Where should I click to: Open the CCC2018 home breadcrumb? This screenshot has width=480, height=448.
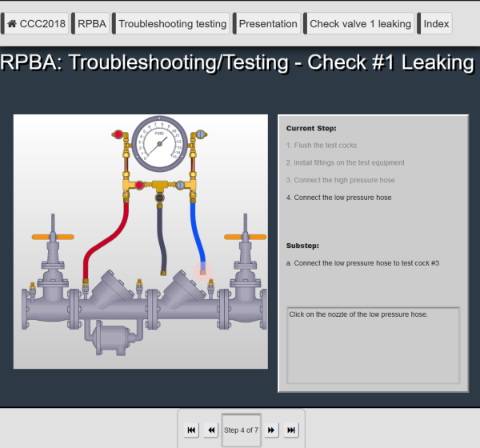tap(36, 24)
